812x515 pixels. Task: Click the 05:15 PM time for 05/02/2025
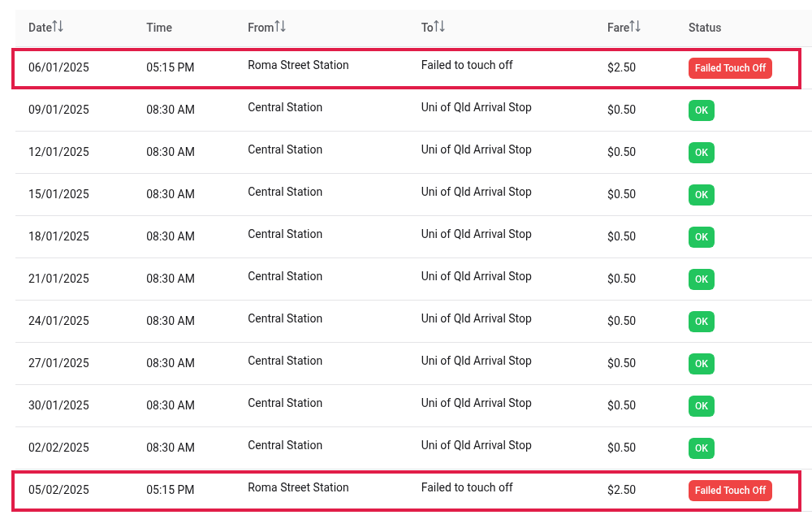click(x=171, y=490)
